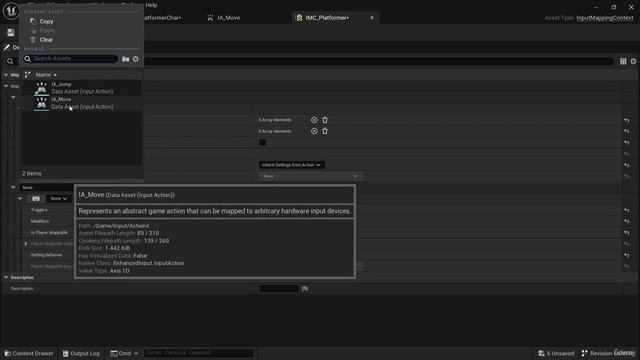This screenshot has width=640, height=360.
Task: Click the search magnifier icon in details panel
Action: pyautogui.click(x=10, y=61)
